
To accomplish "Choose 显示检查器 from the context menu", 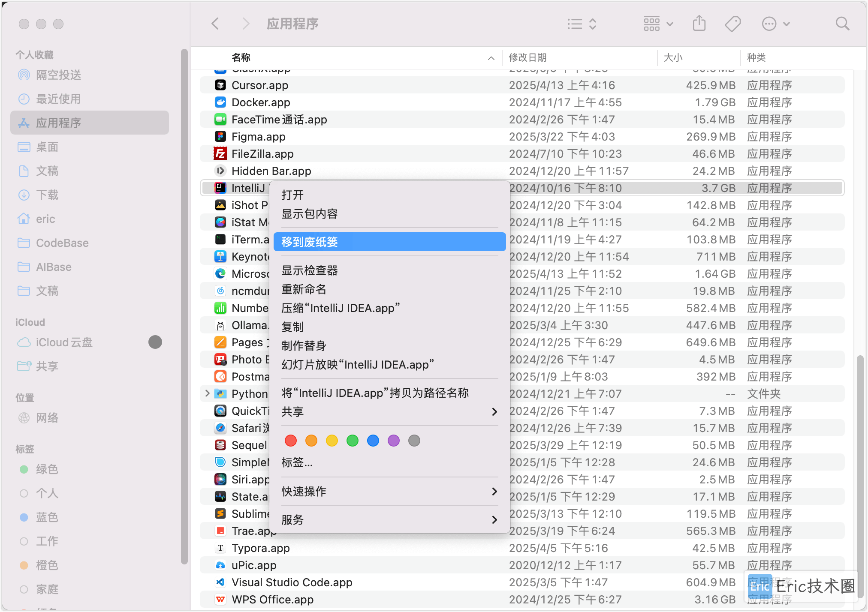I will (x=389, y=270).
